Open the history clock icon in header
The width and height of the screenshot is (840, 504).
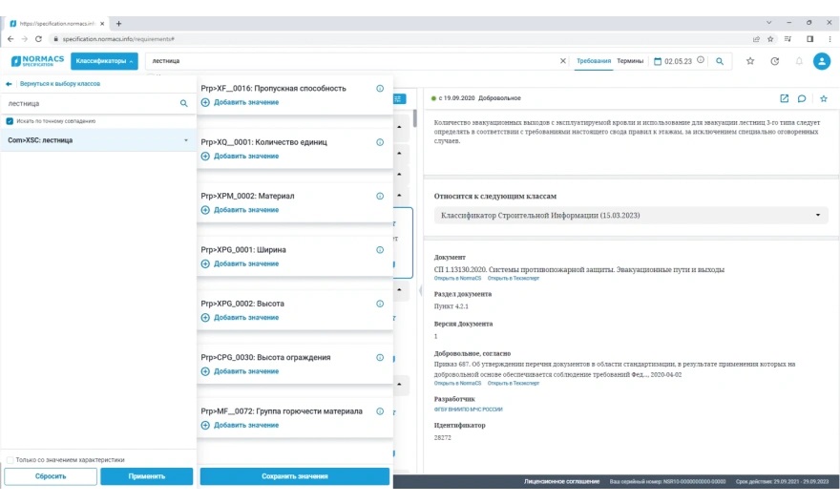(774, 61)
